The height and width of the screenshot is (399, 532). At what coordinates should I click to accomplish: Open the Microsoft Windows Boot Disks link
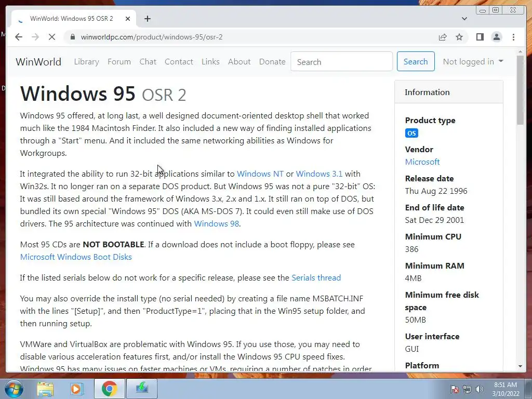[x=76, y=257]
